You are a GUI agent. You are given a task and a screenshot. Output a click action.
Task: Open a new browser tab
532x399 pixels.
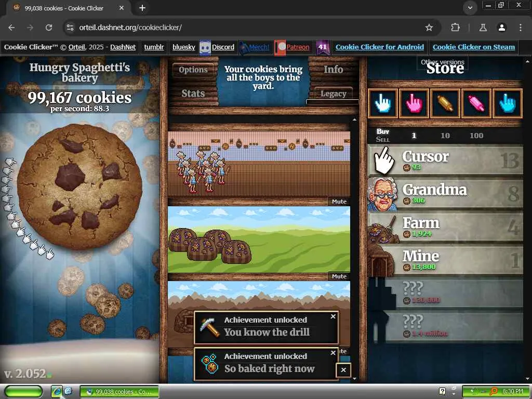142,8
